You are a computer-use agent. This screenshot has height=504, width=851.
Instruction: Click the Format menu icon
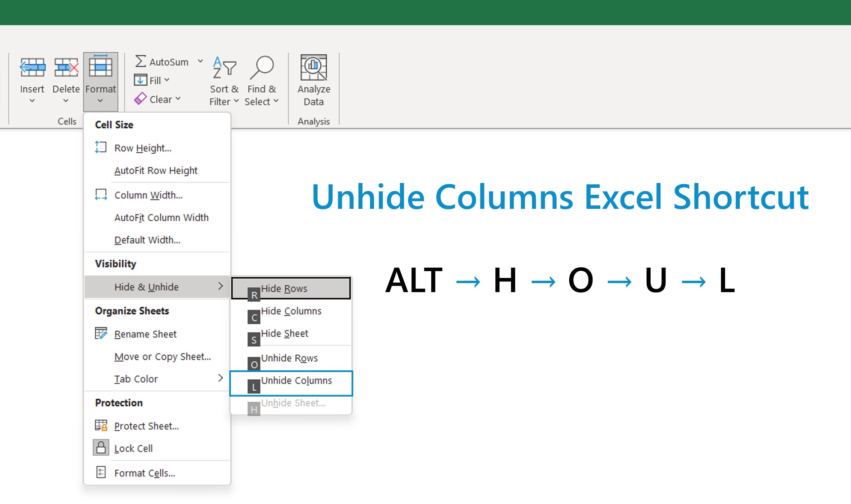pos(100,67)
